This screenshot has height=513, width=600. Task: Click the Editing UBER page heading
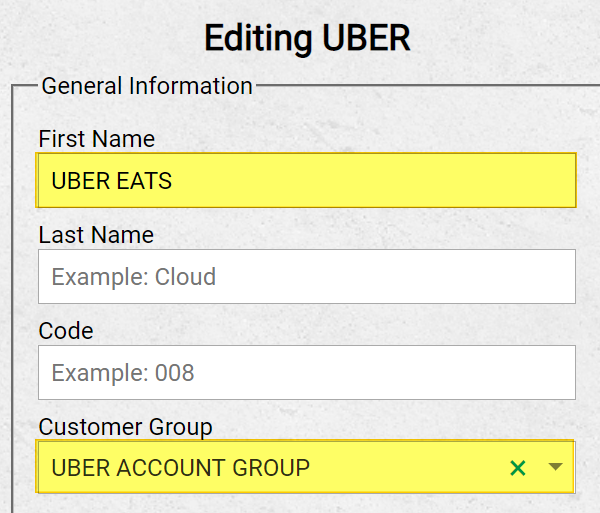[x=307, y=38]
